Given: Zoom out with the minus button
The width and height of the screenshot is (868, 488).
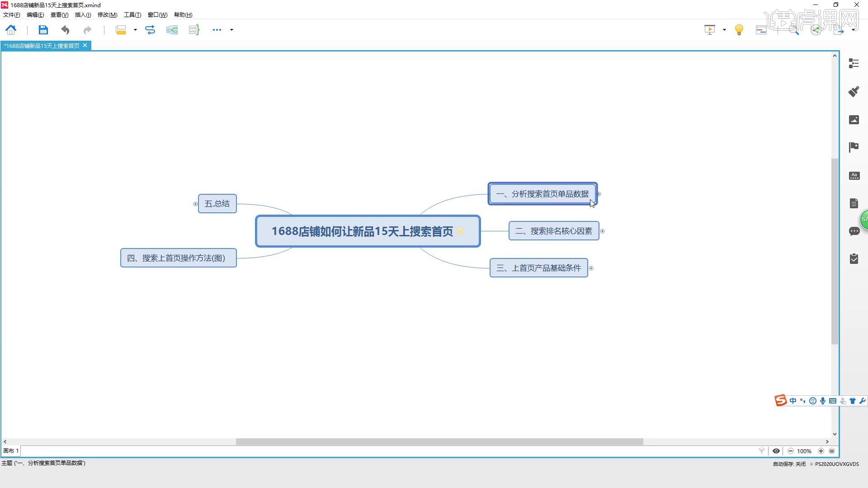Looking at the screenshot, I should click(791, 451).
